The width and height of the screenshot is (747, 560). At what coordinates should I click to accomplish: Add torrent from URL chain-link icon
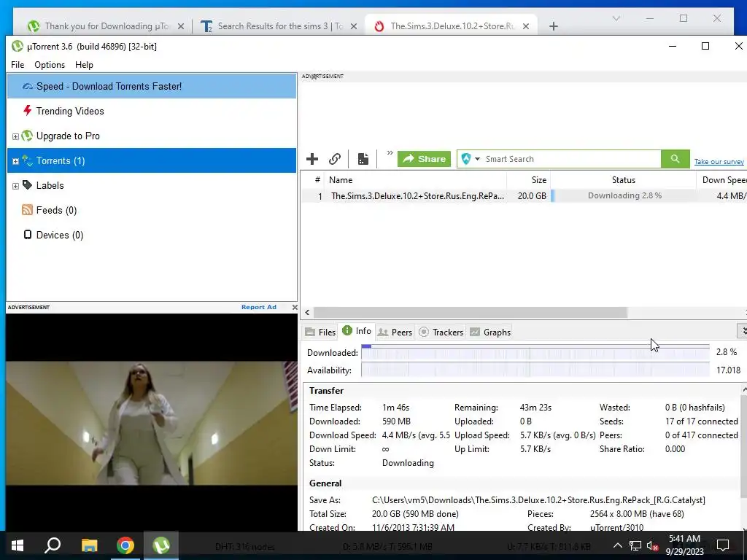click(335, 158)
